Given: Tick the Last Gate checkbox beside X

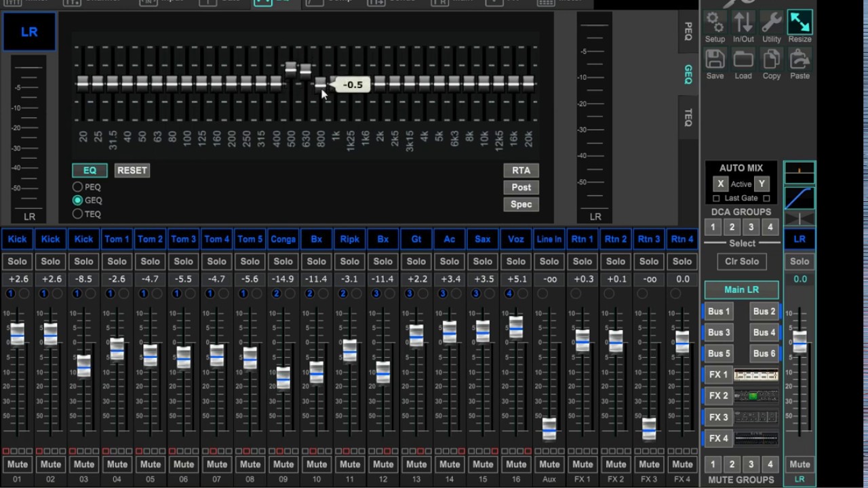Looking at the screenshot, I should pos(716,198).
